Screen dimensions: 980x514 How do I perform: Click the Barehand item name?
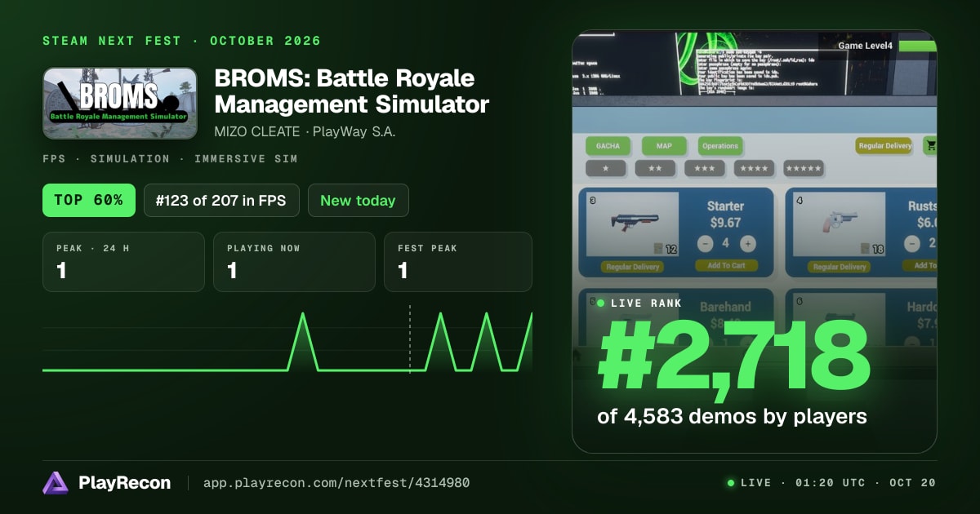725,307
